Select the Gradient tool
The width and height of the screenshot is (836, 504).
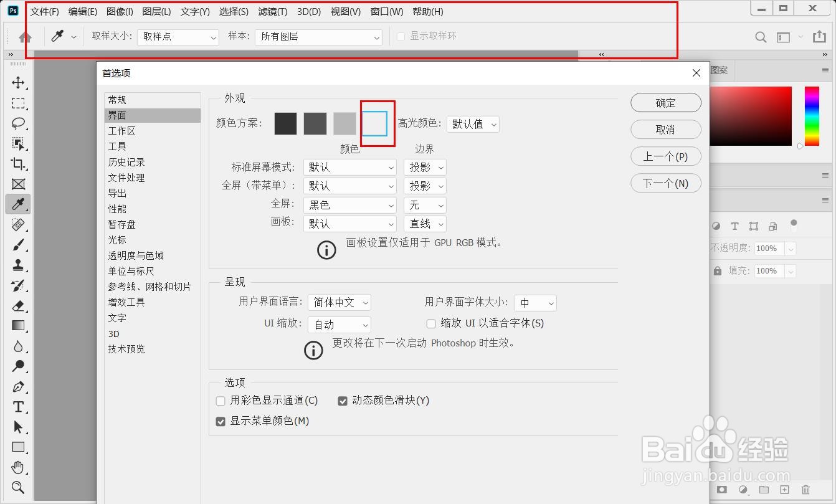(x=19, y=325)
